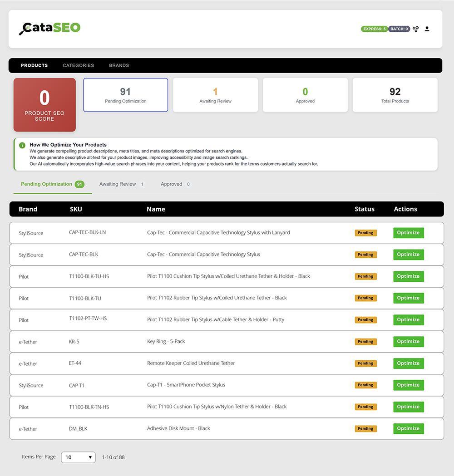Click e-Tether brand in KR-5 row
The image size is (454, 476).
click(x=28, y=342)
